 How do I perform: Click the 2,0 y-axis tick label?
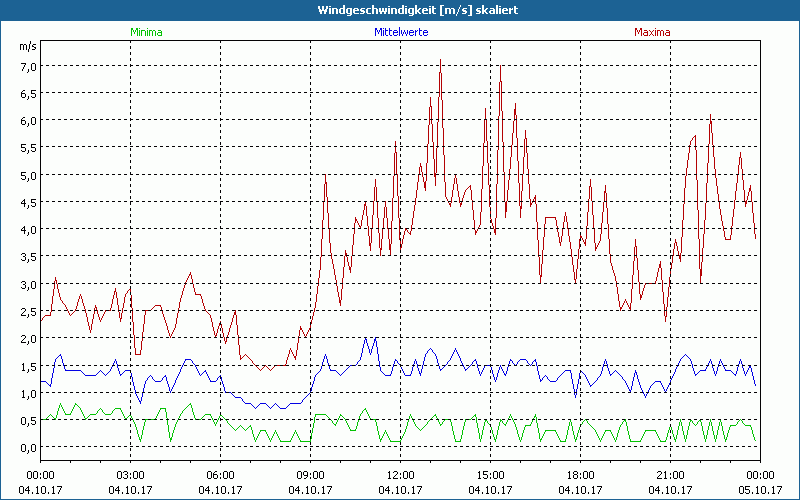(27, 339)
